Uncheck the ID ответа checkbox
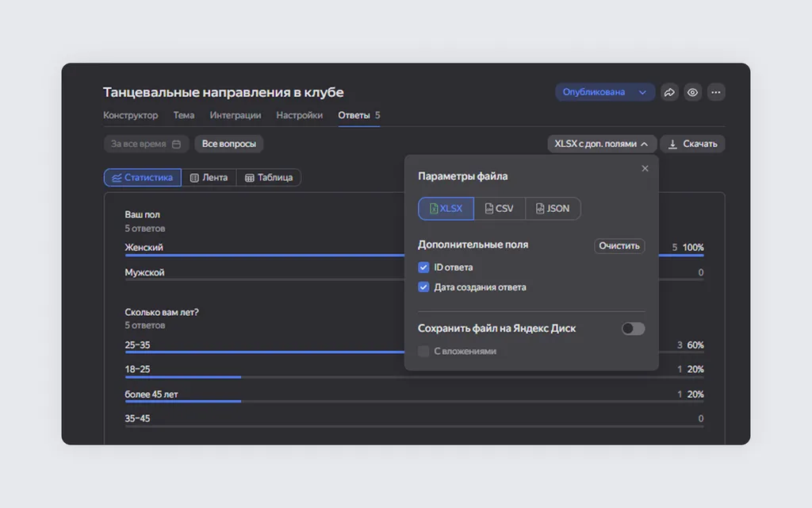 tap(423, 267)
